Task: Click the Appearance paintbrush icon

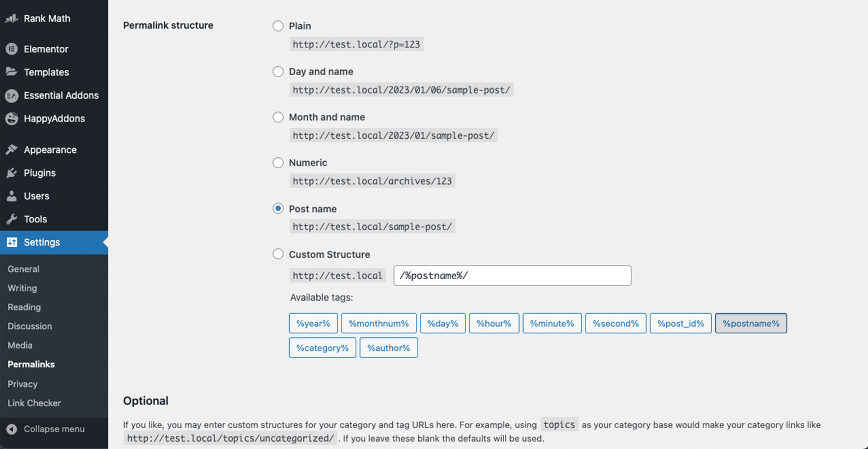Action: [12, 149]
